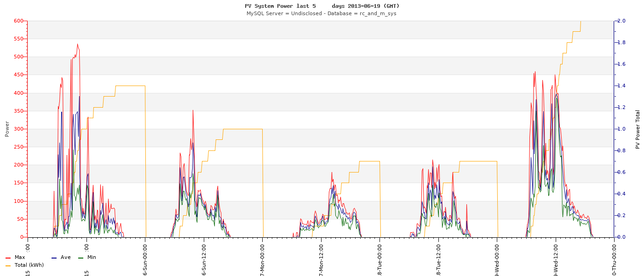Viewport: 644px width, 276px height.
Task: Click the vertical "PV Power Total" axis title
Action: tap(638, 129)
